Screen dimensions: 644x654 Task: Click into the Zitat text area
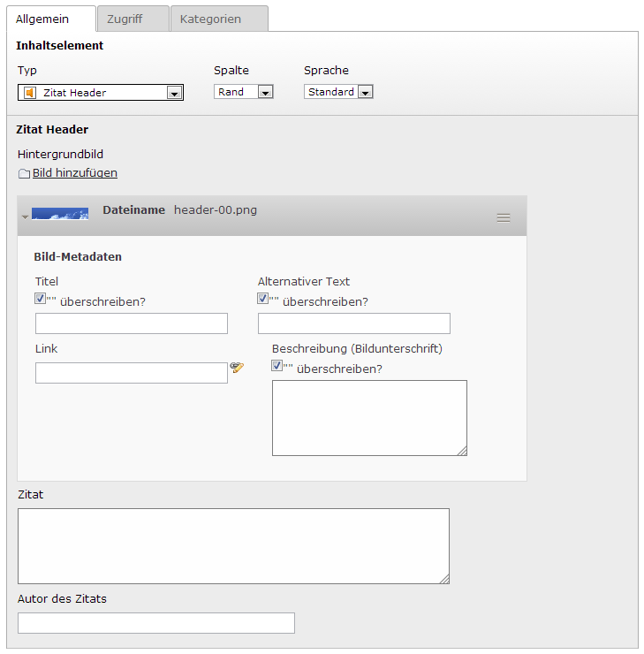(233, 545)
